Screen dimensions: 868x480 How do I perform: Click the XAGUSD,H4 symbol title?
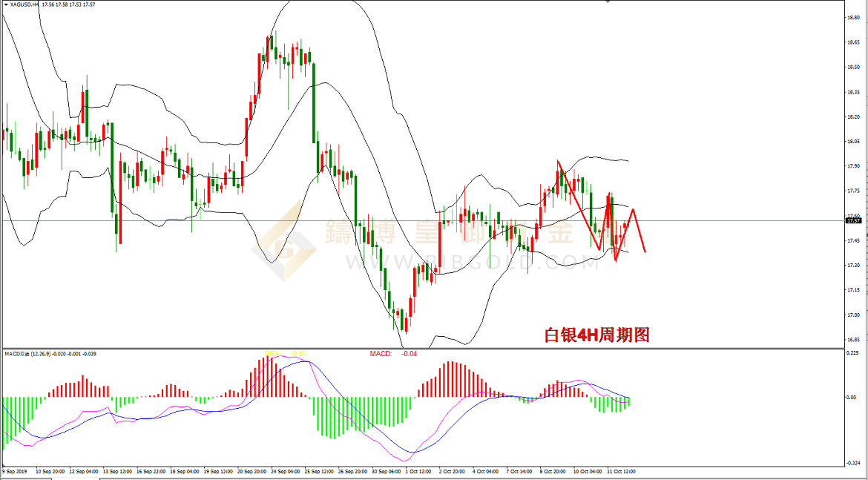coord(24,4)
